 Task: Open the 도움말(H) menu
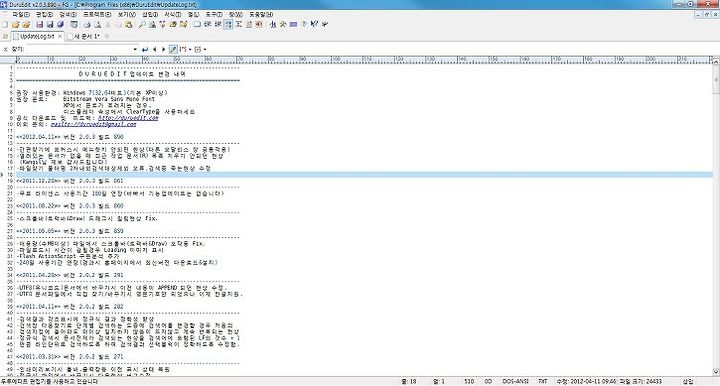click(261, 14)
